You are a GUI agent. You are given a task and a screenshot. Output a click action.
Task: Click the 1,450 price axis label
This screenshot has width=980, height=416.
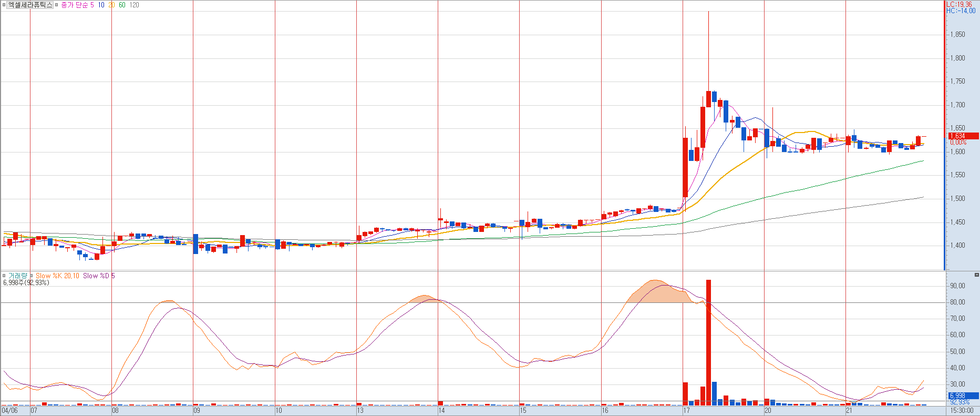point(957,222)
